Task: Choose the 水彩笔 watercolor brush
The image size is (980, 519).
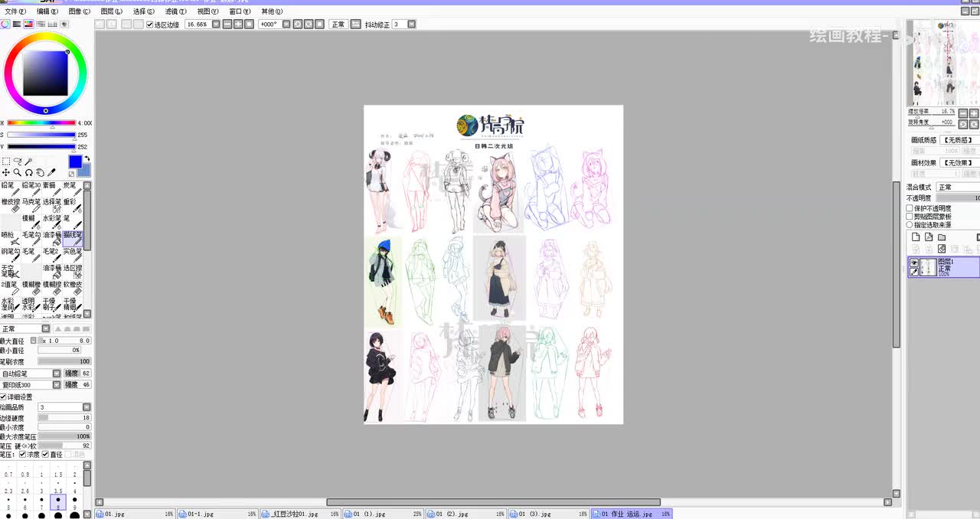Action: 52,222
